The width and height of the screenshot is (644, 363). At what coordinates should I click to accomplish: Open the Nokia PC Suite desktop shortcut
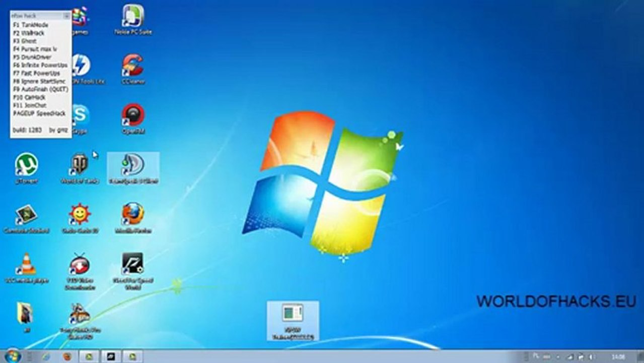pyautogui.click(x=133, y=20)
